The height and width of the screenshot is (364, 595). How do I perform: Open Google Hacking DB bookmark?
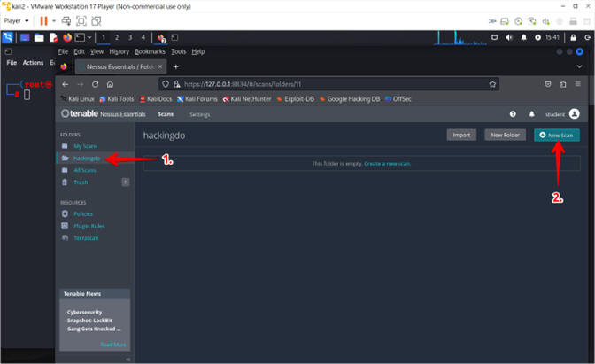350,99
